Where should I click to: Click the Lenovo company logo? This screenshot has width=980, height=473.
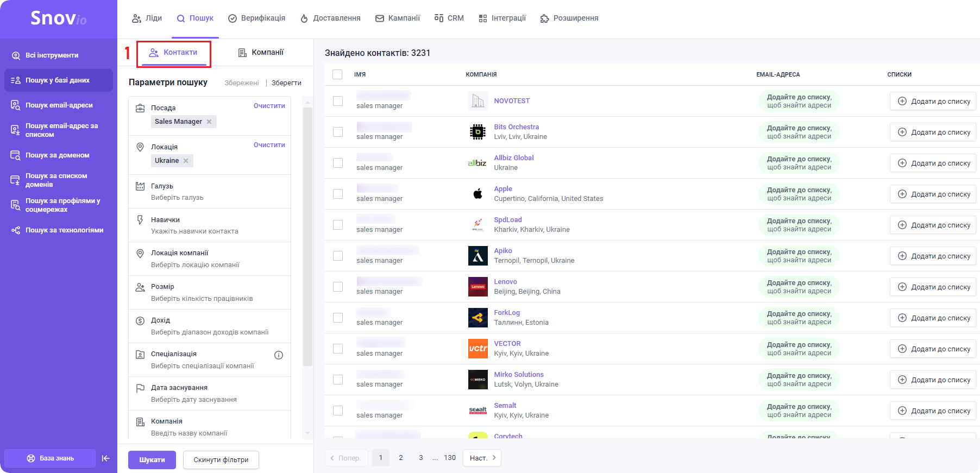[x=478, y=287]
